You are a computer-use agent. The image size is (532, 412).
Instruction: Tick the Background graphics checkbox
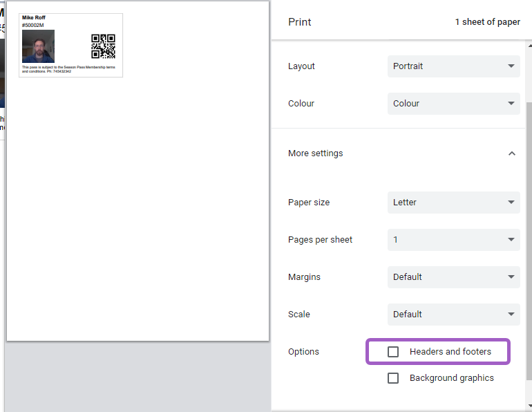click(x=393, y=378)
